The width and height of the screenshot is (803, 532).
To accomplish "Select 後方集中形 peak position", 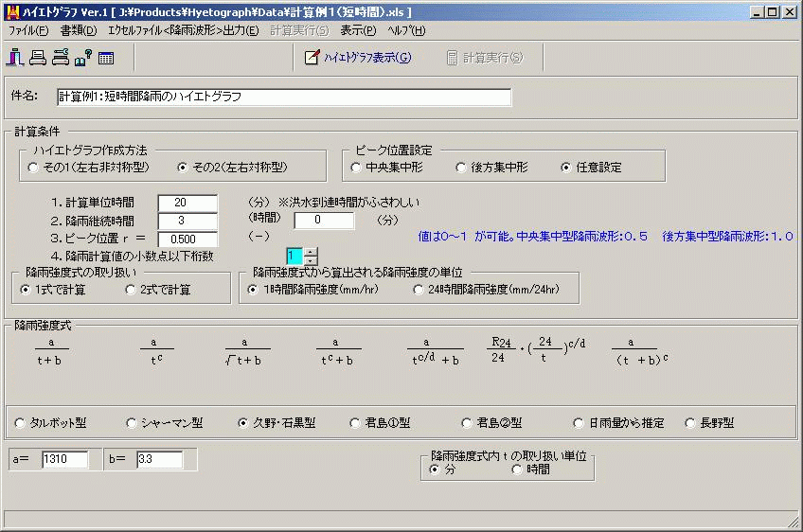I will click(x=492, y=168).
